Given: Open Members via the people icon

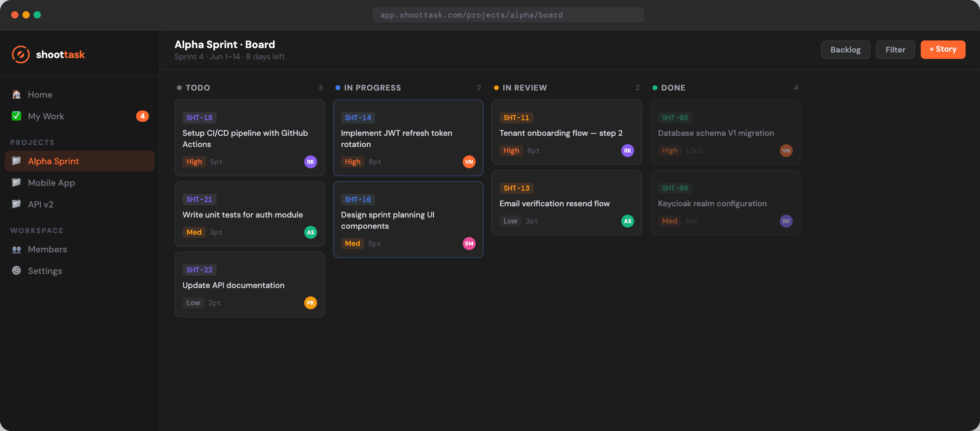Looking at the screenshot, I should [16, 249].
